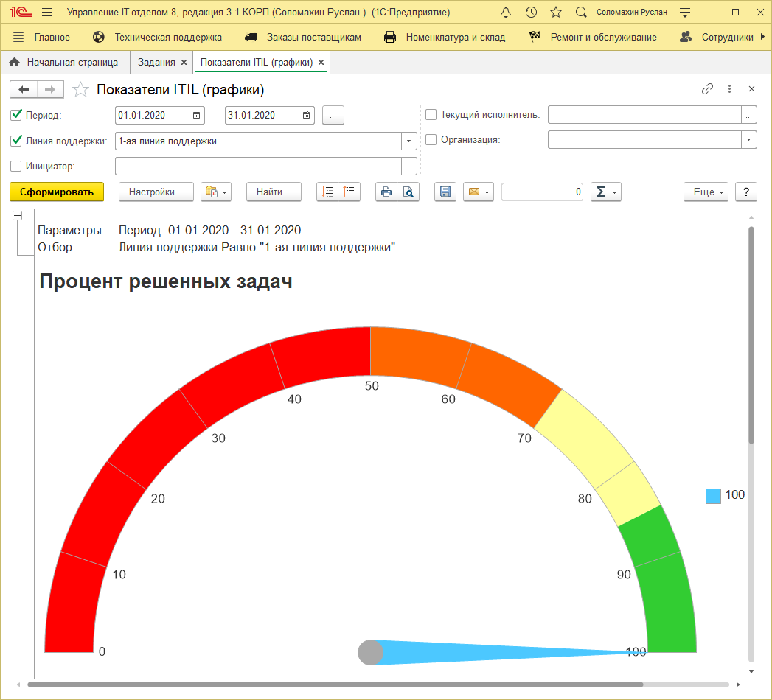Open the Настройки... button
Viewport: 772px width, 700px height.
(x=156, y=192)
